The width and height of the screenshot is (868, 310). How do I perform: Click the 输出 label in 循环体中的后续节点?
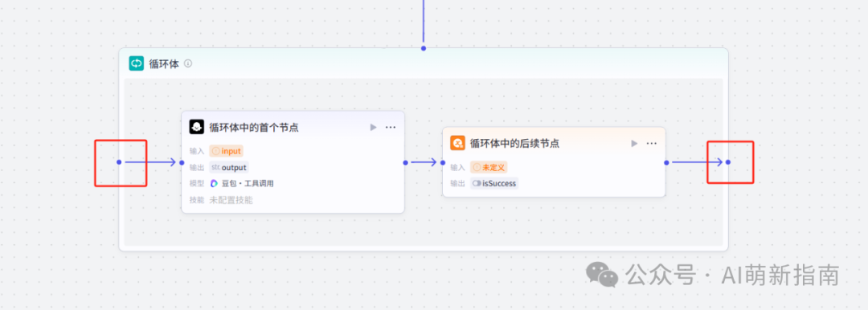coord(458,183)
